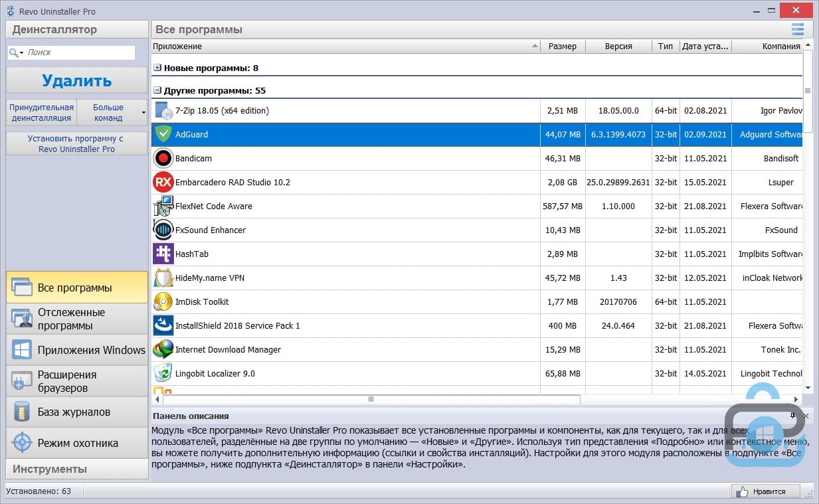The height and width of the screenshot is (504, 819).
Task: Pin the description panel
Action: [793, 416]
